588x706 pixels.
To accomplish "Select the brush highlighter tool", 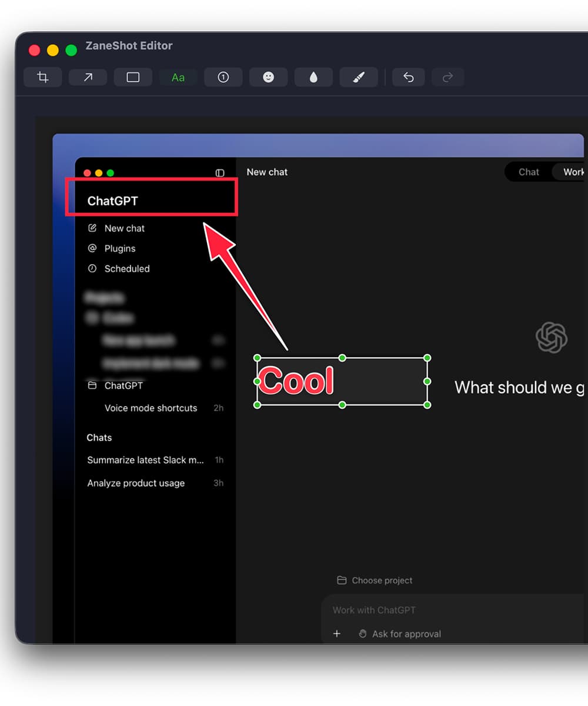I will pyautogui.click(x=359, y=77).
